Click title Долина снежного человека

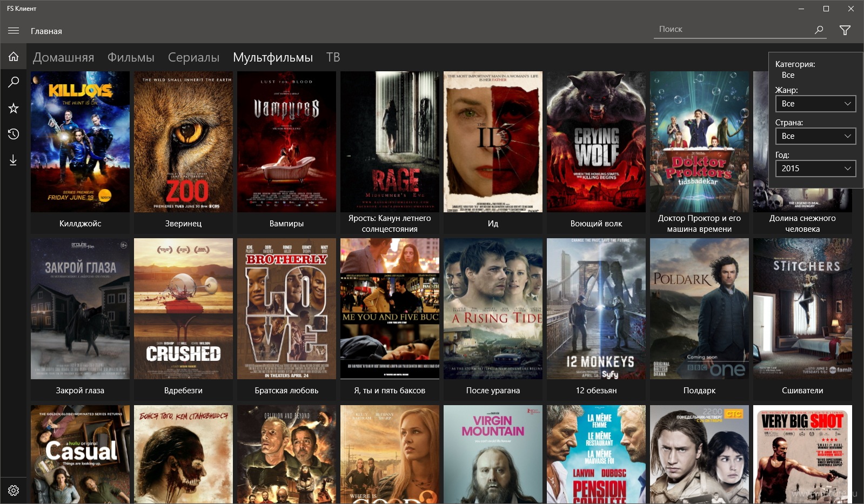click(x=802, y=224)
